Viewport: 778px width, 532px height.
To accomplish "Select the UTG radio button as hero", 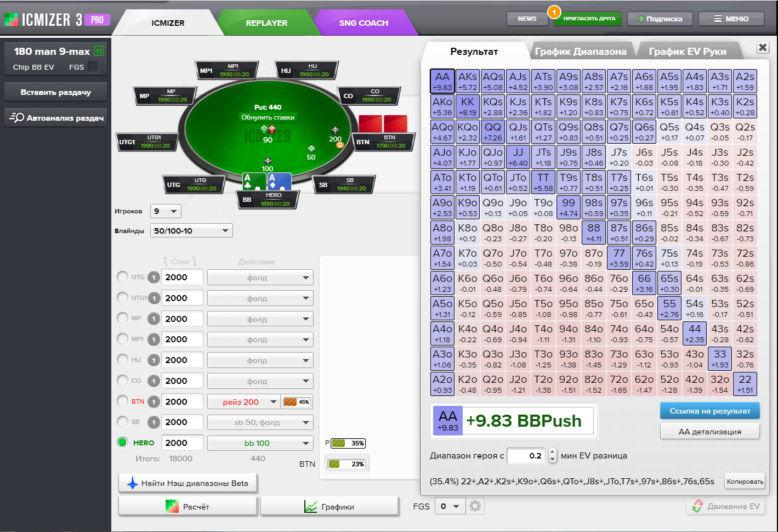I will [123, 277].
